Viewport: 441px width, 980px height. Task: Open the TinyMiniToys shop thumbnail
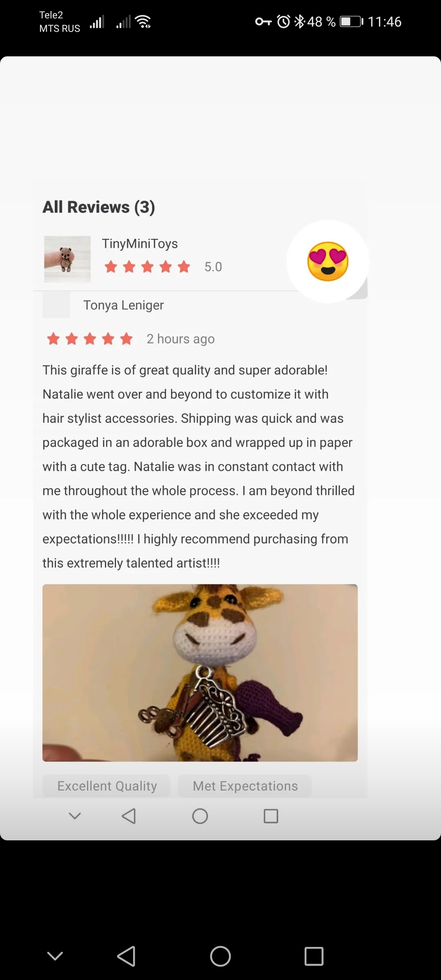[67, 259]
